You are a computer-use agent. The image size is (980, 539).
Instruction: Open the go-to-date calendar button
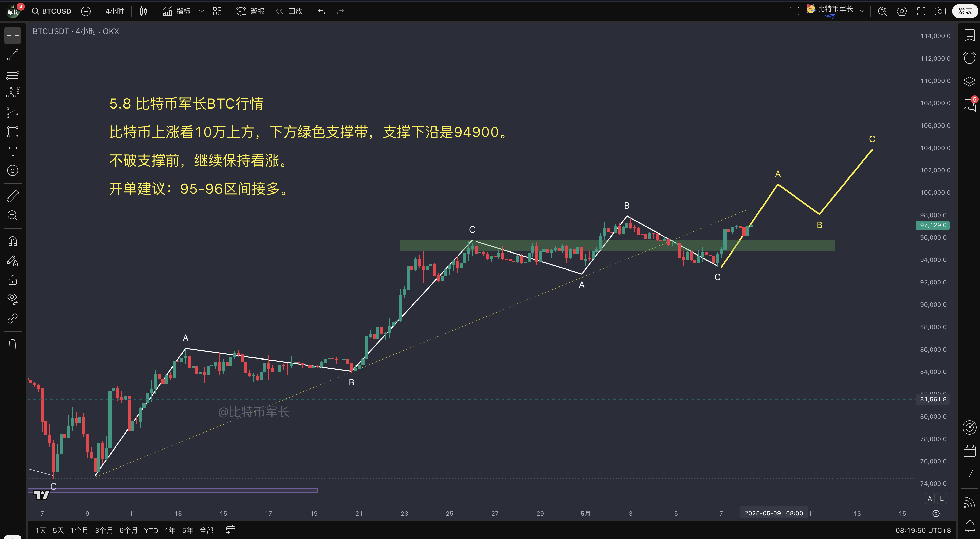(231, 530)
